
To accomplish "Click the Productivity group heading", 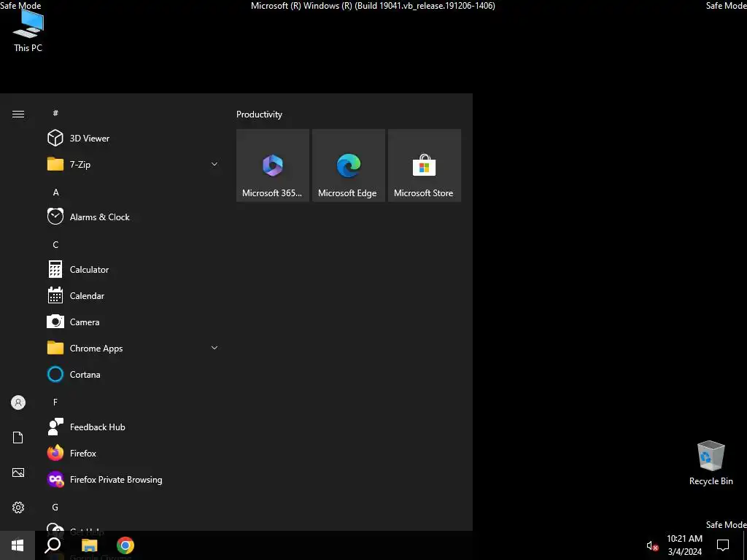I will [x=259, y=114].
